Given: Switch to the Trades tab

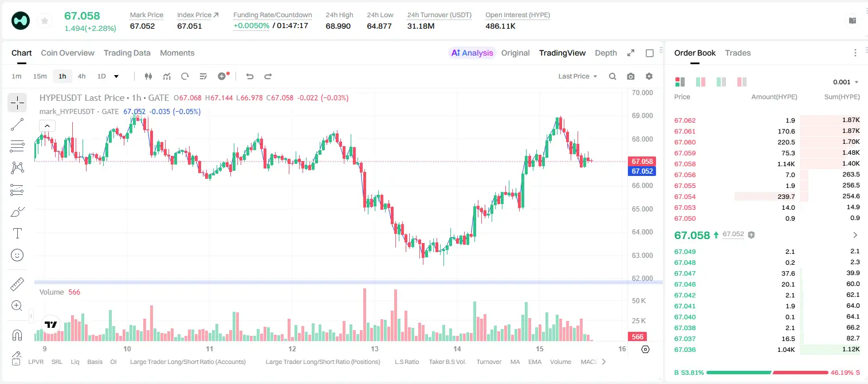Looking at the screenshot, I should (737, 53).
